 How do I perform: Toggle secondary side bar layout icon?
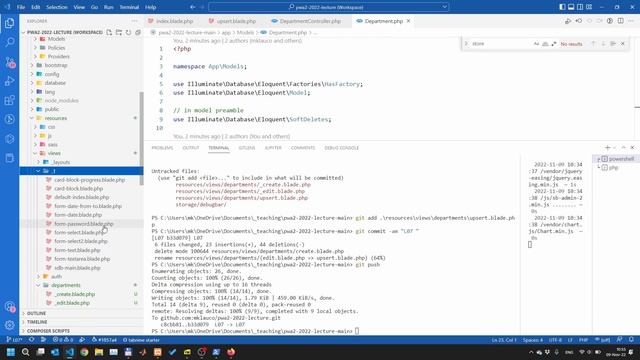(x=580, y=7)
